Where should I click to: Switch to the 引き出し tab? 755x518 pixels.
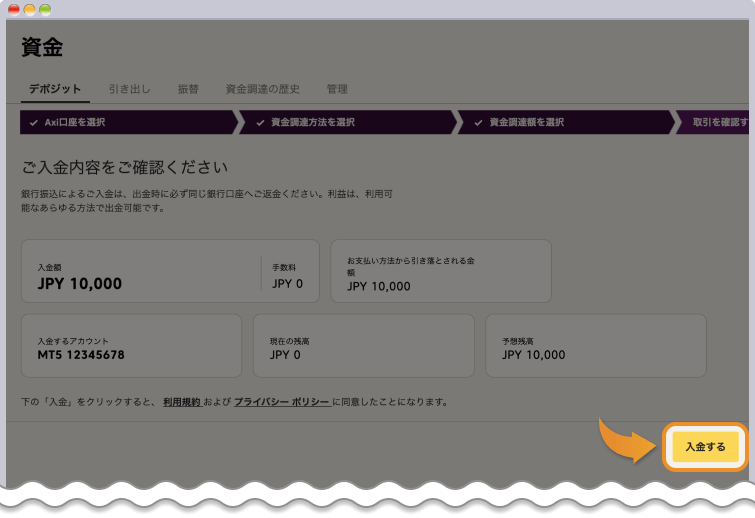tap(129, 89)
